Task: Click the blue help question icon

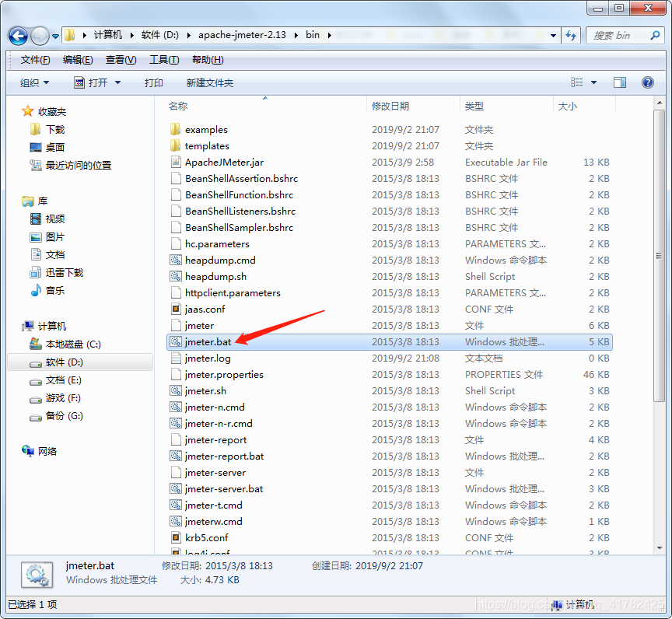Action: point(648,82)
